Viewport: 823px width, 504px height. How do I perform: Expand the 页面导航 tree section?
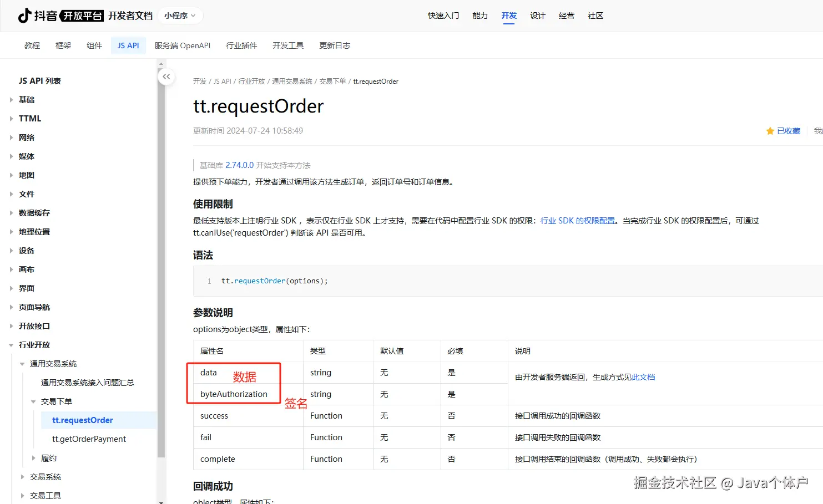click(11, 307)
